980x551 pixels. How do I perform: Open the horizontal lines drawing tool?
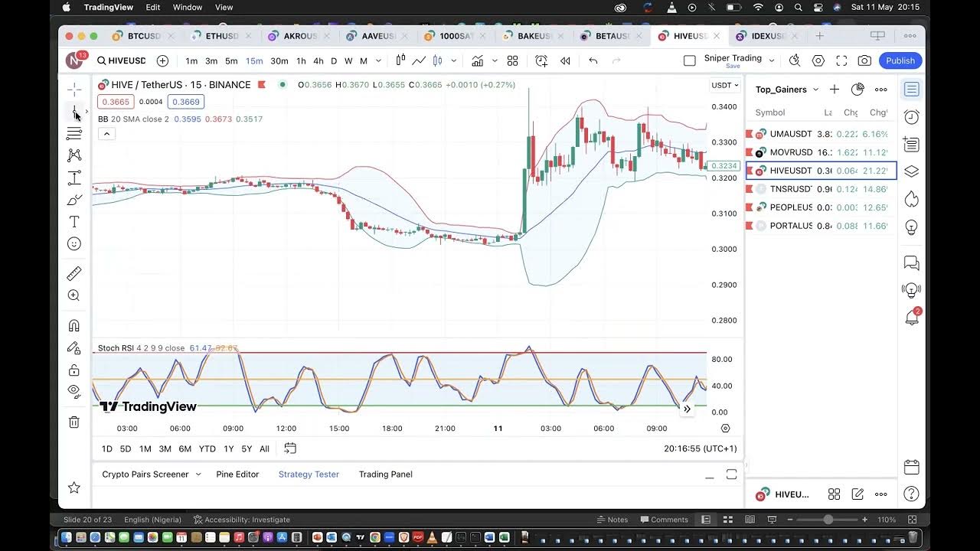(74, 134)
